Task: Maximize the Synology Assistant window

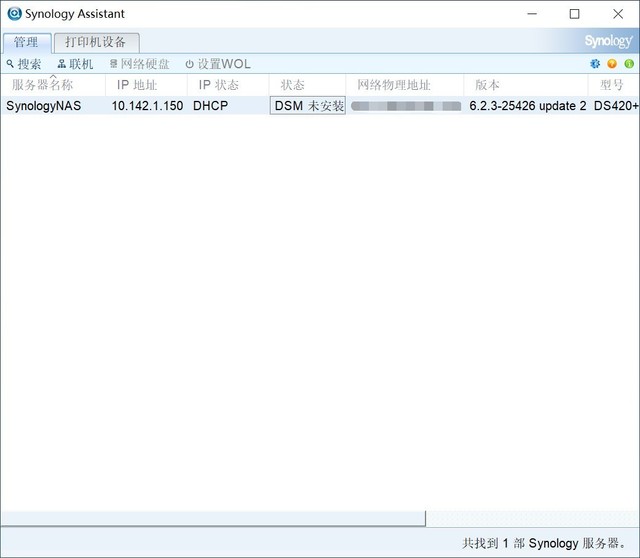Action: (x=574, y=14)
